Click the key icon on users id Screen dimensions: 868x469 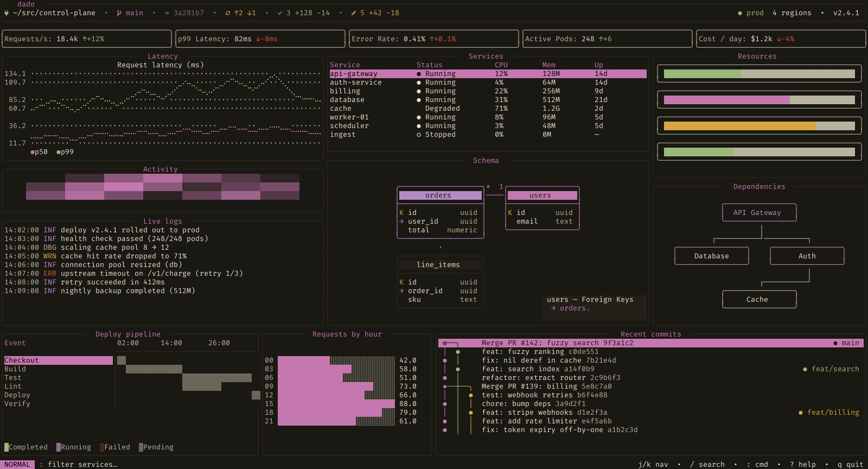[x=510, y=213]
